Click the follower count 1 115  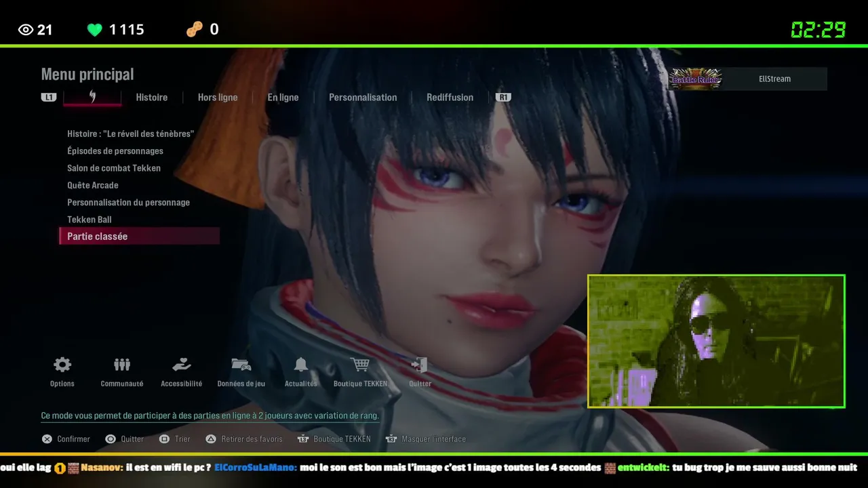click(x=127, y=30)
